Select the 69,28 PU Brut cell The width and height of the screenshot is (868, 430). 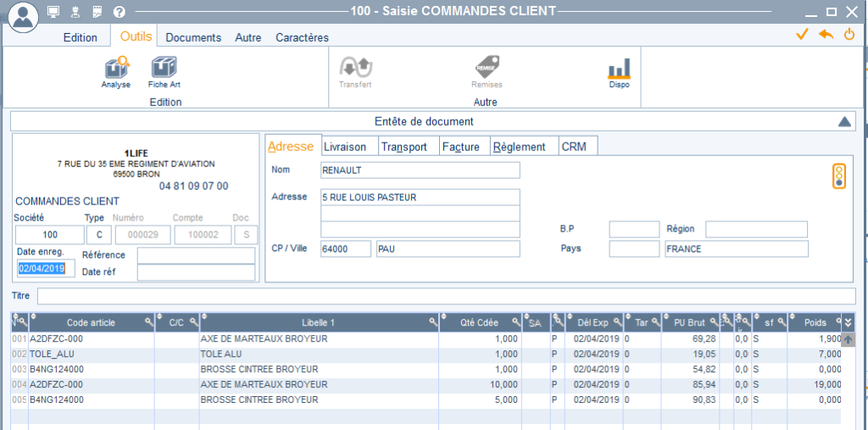click(690, 338)
